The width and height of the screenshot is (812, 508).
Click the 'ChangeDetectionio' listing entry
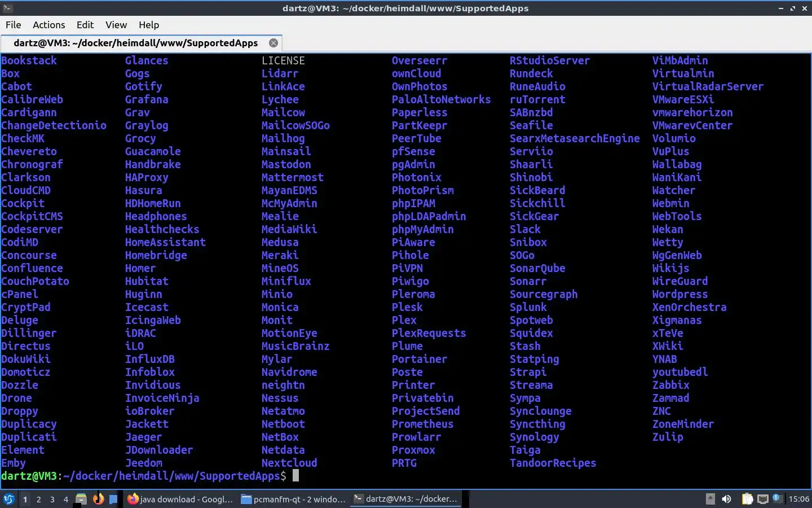pyautogui.click(x=54, y=125)
